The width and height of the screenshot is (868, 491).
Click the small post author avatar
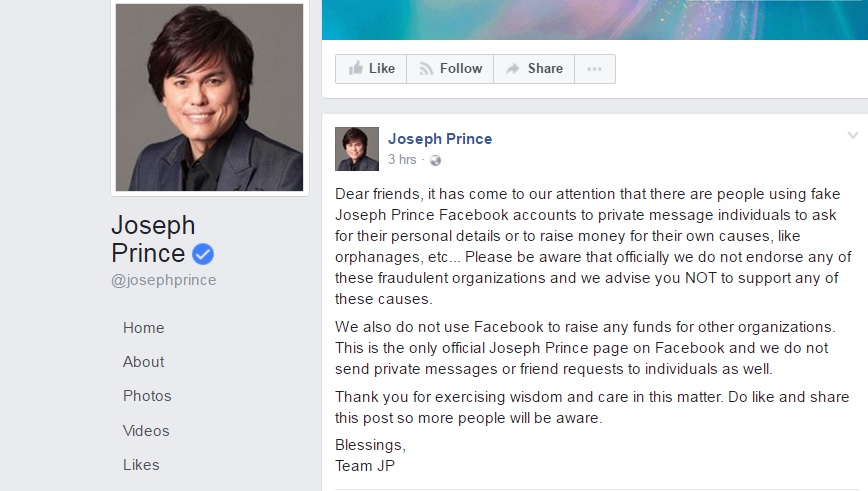click(x=357, y=149)
